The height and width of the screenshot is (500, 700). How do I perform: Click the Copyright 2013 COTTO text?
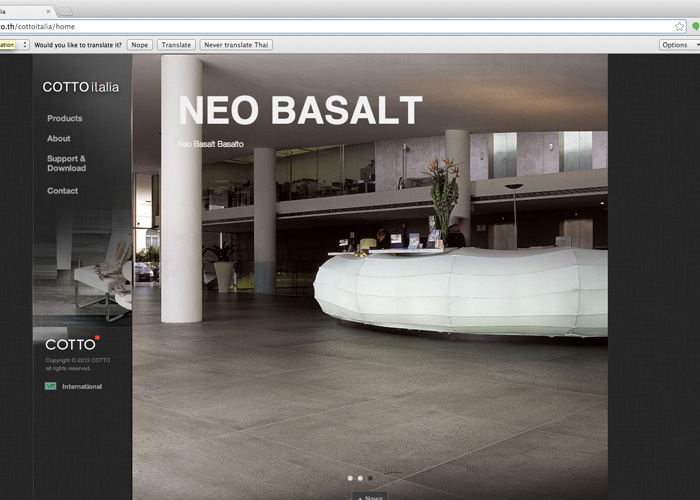click(x=78, y=364)
